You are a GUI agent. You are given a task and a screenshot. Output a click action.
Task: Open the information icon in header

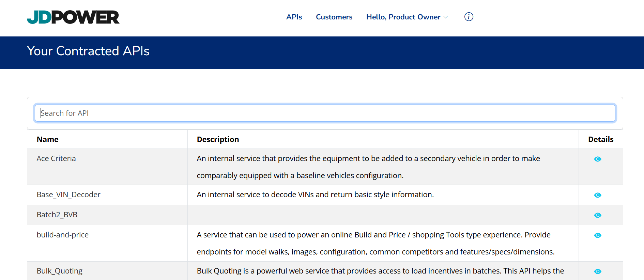469,17
